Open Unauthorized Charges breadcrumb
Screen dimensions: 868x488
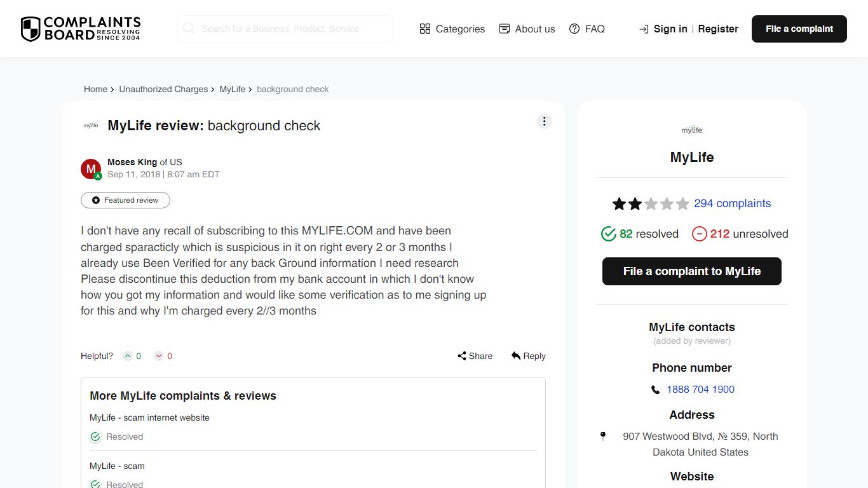click(x=163, y=89)
